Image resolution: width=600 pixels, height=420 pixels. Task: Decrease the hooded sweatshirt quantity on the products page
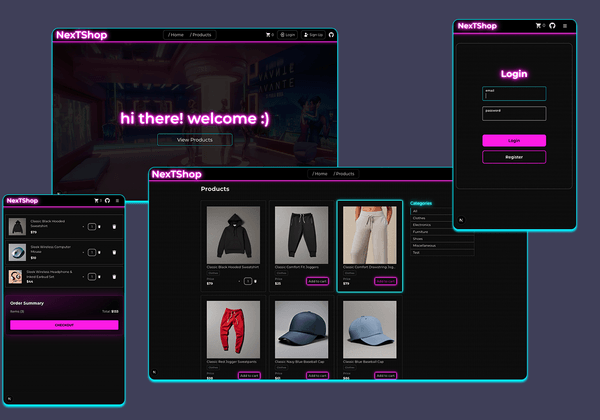[239, 282]
